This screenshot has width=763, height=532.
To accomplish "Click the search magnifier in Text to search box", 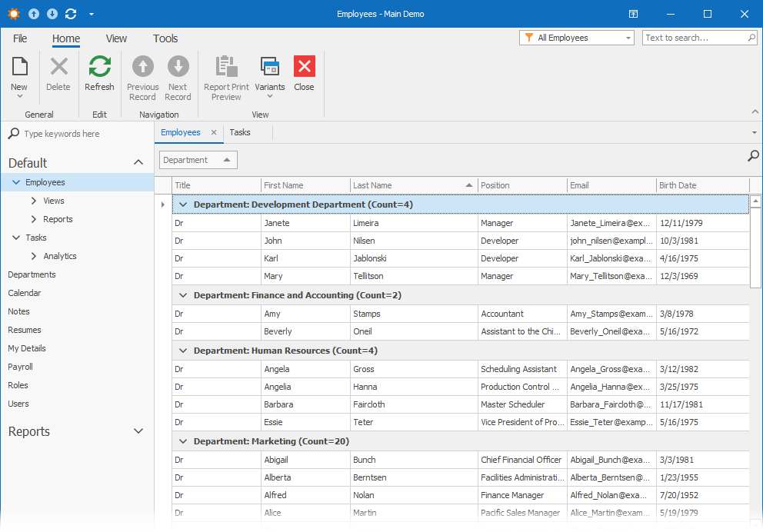I will (x=751, y=38).
